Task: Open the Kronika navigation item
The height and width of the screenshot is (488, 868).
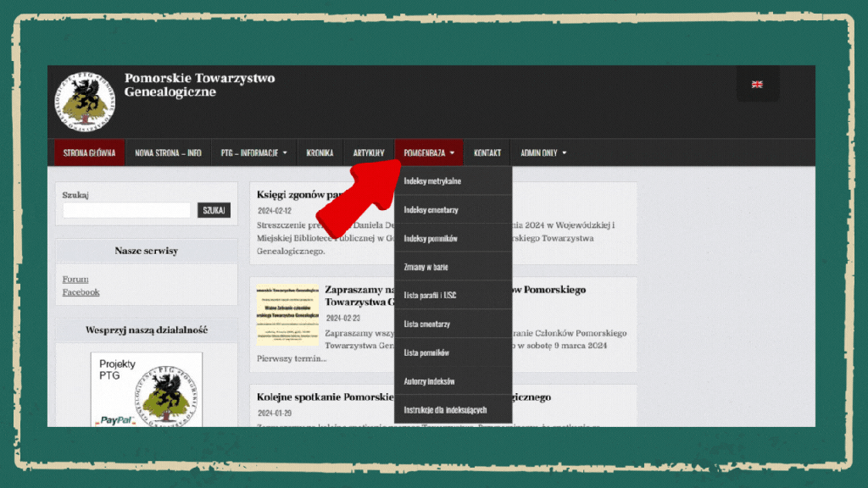Action: pyautogui.click(x=320, y=153)
